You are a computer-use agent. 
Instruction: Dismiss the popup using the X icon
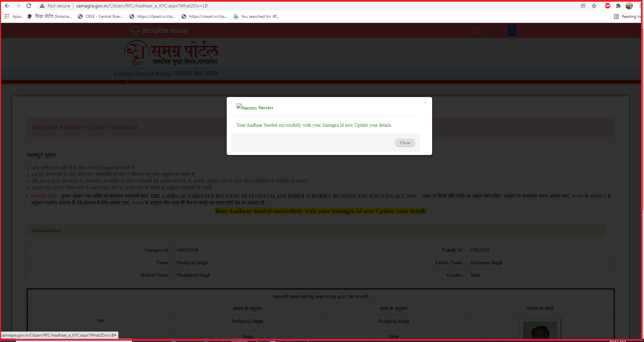(x=425, y=103)
